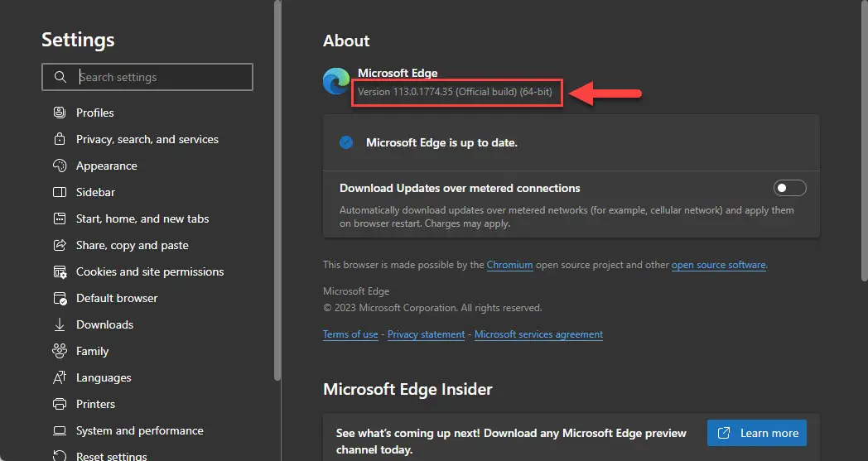Click the Search settings input field
This screenshot has height=461, width=868.
(x=147, y=77)
